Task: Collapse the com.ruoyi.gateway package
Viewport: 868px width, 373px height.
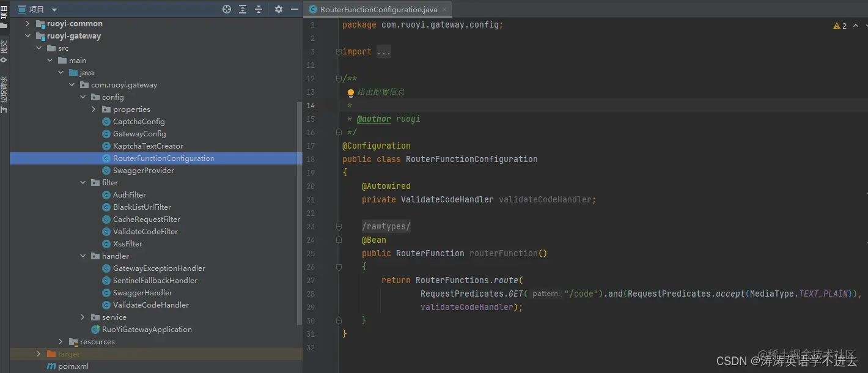Action: (72, 85)
